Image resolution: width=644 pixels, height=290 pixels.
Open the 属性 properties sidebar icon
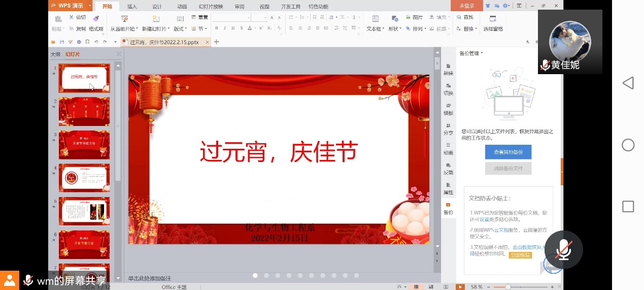click(448, 188)
